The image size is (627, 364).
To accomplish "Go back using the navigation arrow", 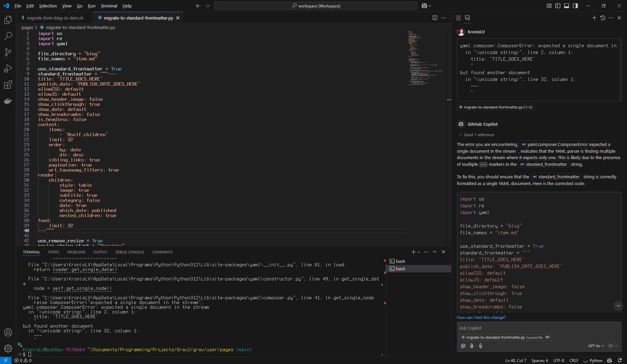I will (198, 6).
